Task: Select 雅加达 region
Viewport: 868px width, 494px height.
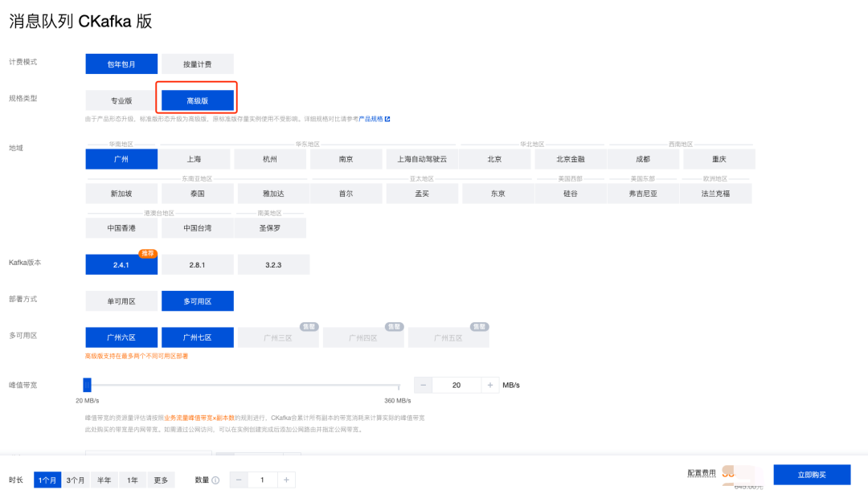Action: coord(273,194)
